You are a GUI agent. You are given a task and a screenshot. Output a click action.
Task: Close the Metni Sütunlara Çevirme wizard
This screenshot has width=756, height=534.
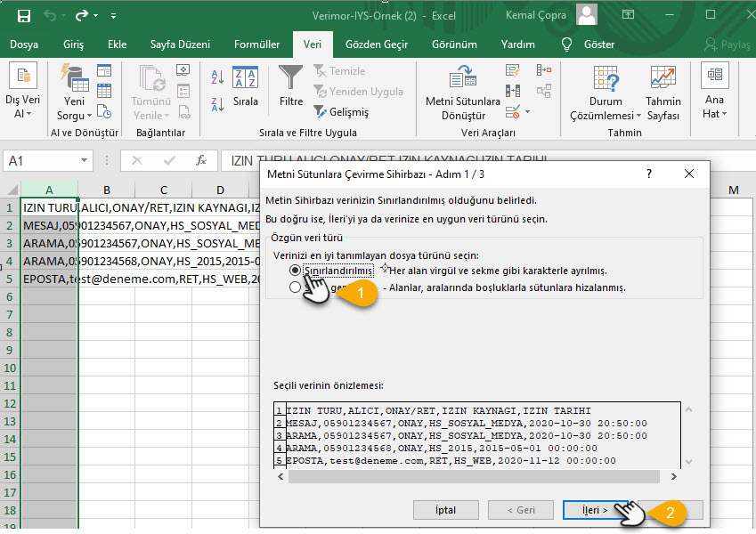point(689,174)
